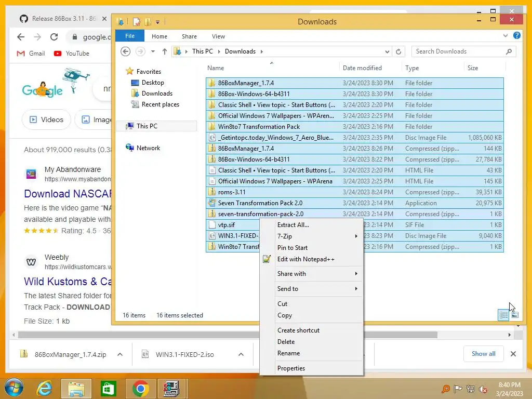
Task: Click the muted volume tray icon
Action: (x=483, y=389)
